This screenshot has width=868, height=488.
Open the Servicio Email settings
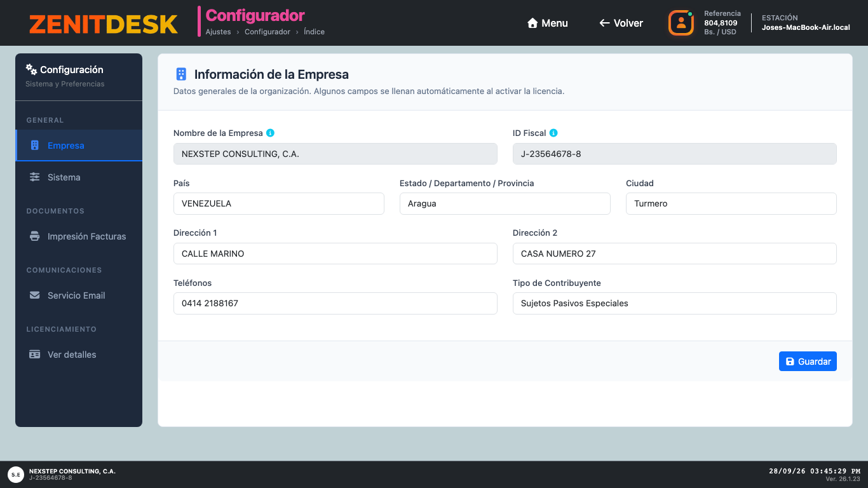click(79, 295)
